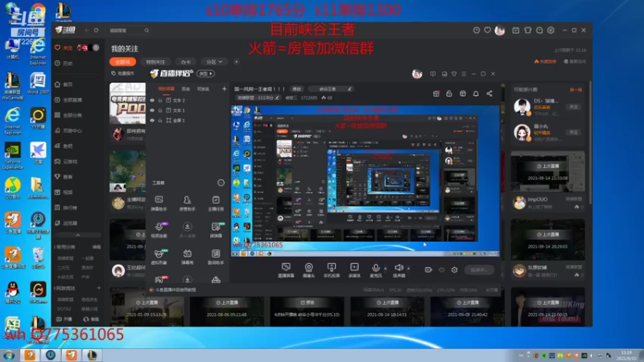Open imp streamer's last broadcast thumbnail

pos(547,171)
